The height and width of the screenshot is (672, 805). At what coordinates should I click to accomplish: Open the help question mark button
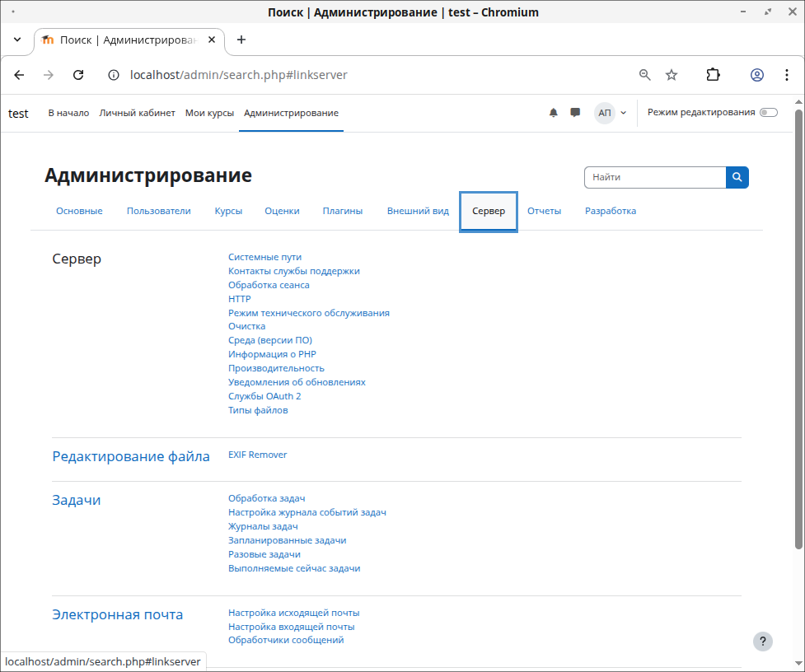[763, 642]
